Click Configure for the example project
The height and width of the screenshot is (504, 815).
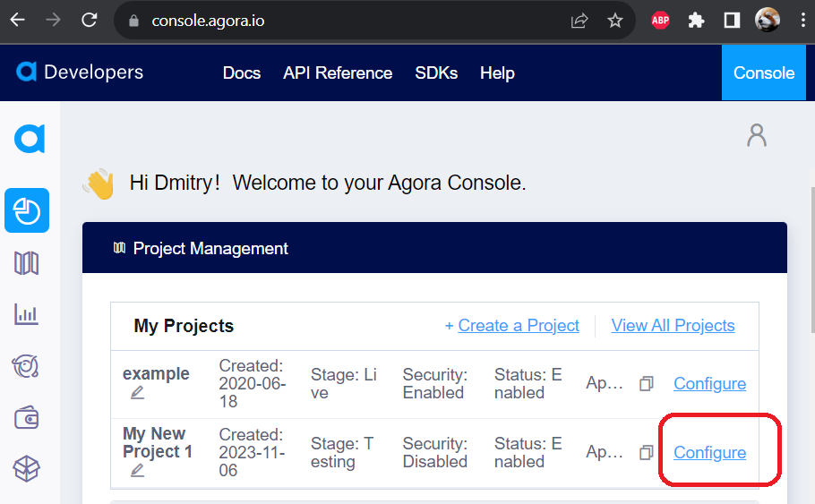pos(709,383)
